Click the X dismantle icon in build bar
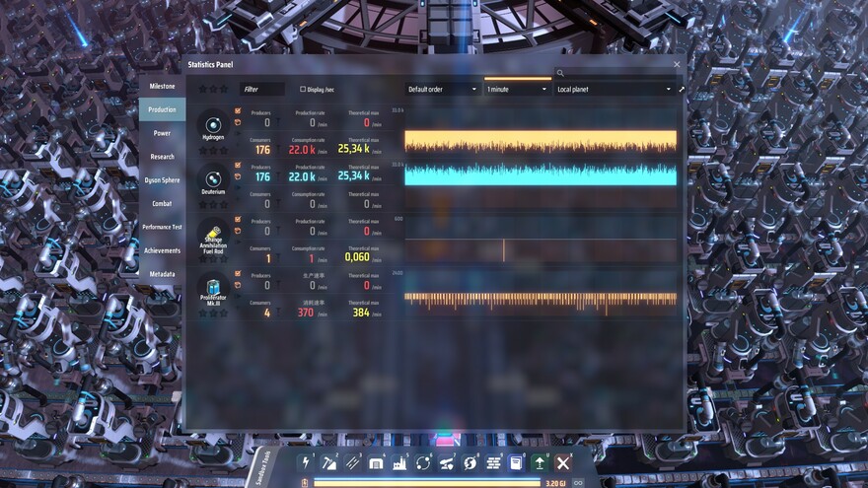Screen dimensions: 868x488 (x=563, y=462)
